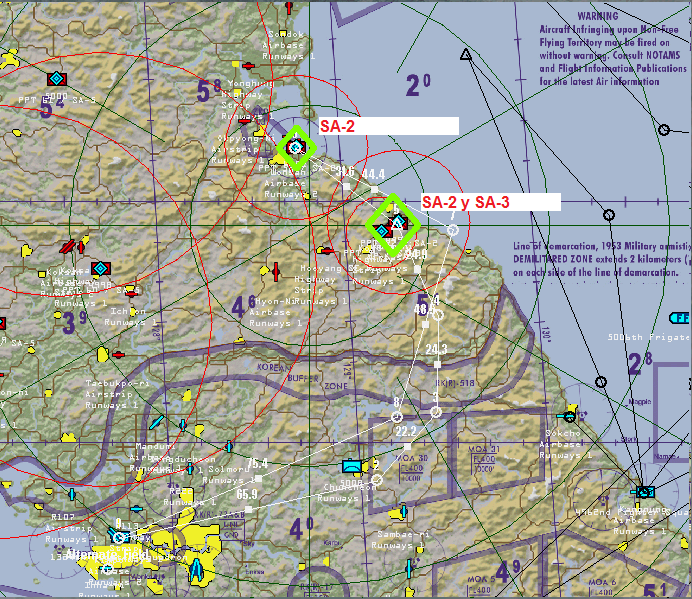Click waypoint 4 circle on flight route
The width and height of the screenshot is (692, 599).
point(437,315)
